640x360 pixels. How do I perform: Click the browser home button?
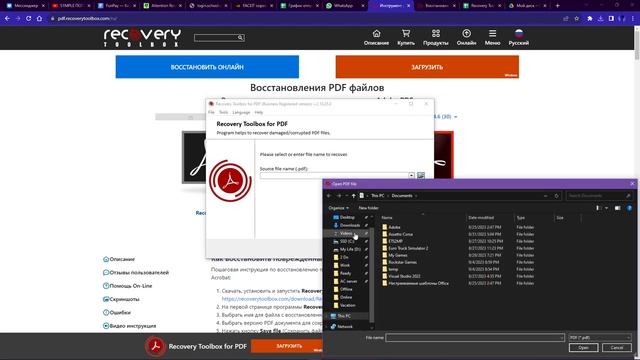tap(39, 18)
